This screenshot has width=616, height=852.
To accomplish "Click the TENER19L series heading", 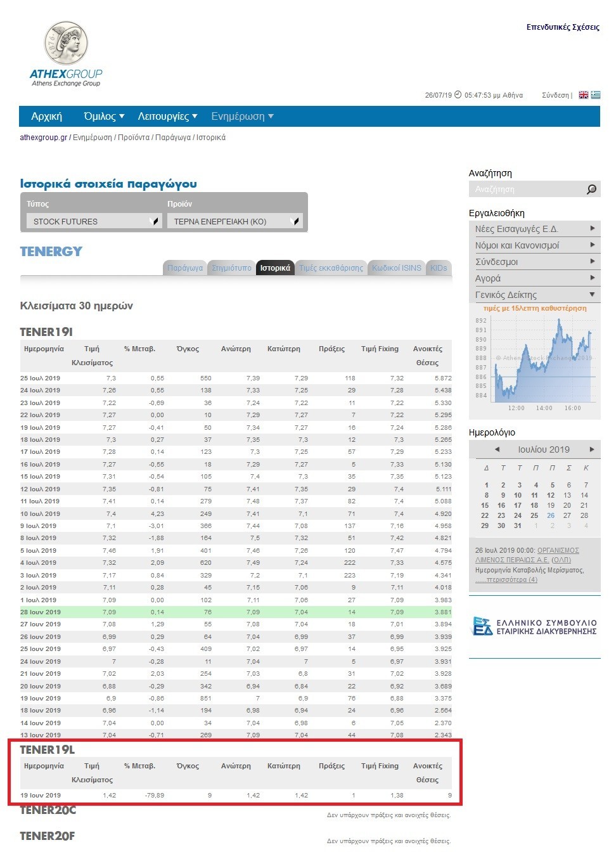I will click(x=48, y=750).
